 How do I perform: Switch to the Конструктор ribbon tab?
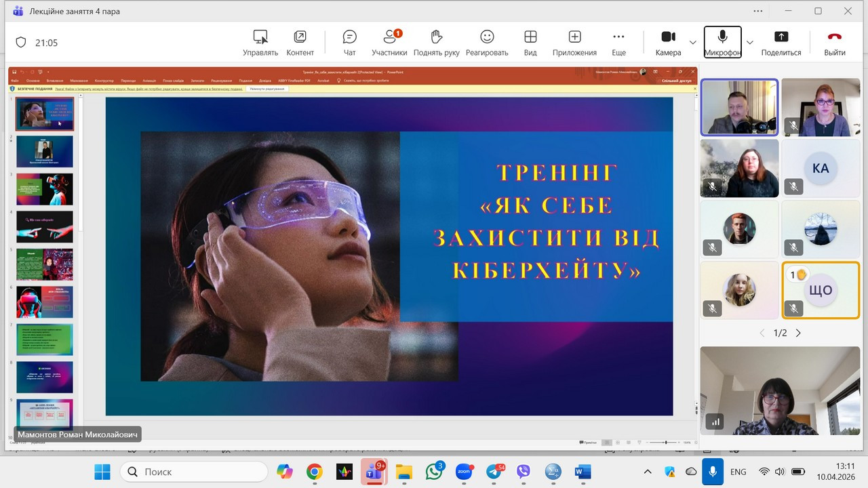pyautogui.click(x=104, y=80)
